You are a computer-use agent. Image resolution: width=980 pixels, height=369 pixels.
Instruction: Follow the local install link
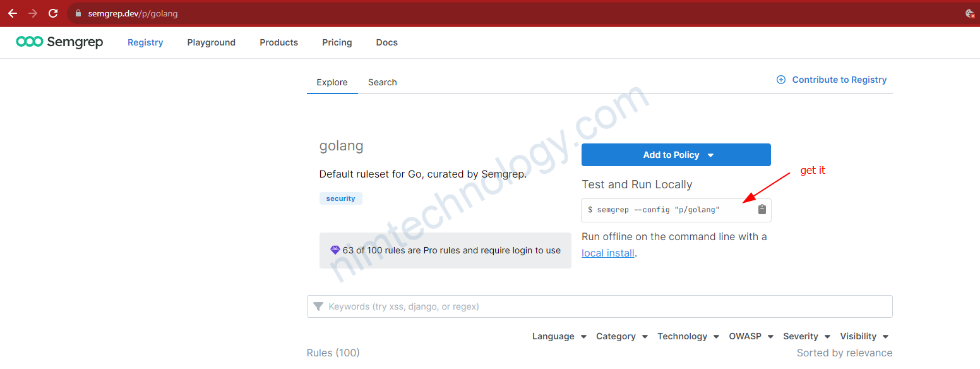[607, 253]
